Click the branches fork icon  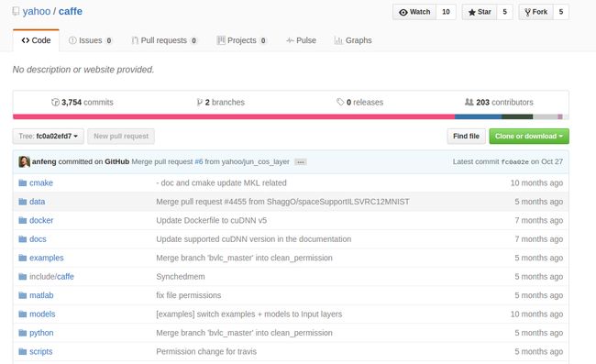coord(199,102)
